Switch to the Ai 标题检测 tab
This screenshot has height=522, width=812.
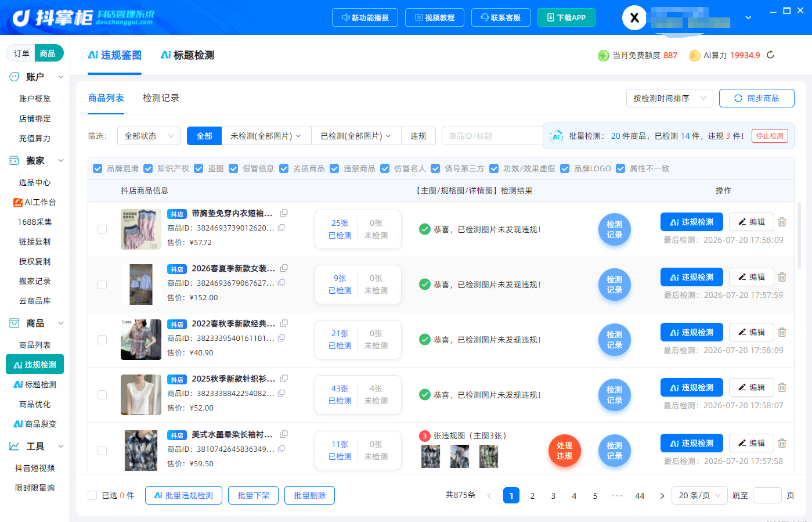click(x=187, y=55)
